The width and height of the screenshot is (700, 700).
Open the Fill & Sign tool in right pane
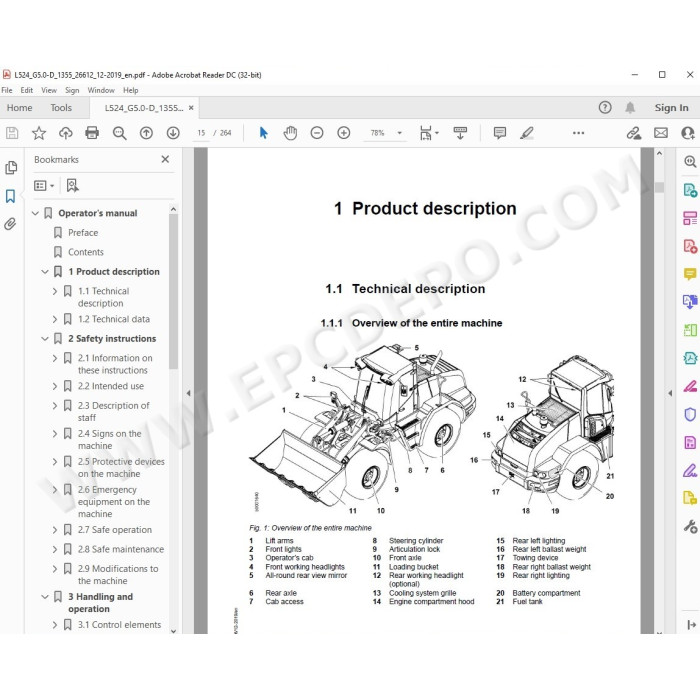690,471
